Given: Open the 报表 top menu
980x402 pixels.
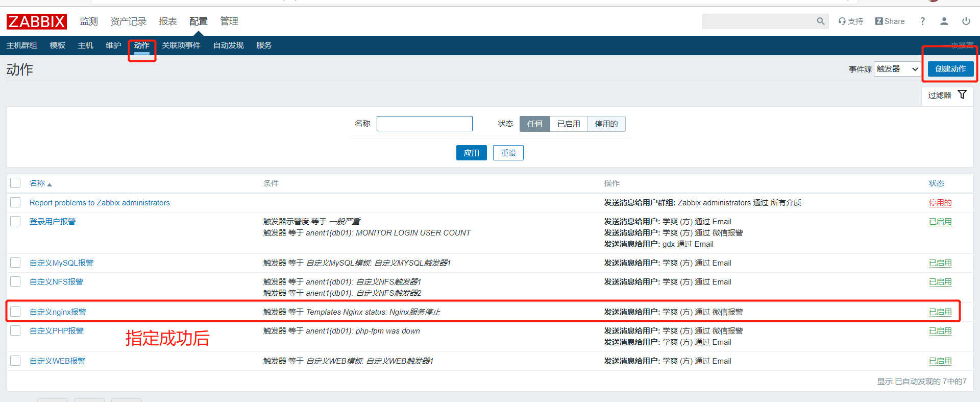Looking at the screenshot, I should coord(168,21).
